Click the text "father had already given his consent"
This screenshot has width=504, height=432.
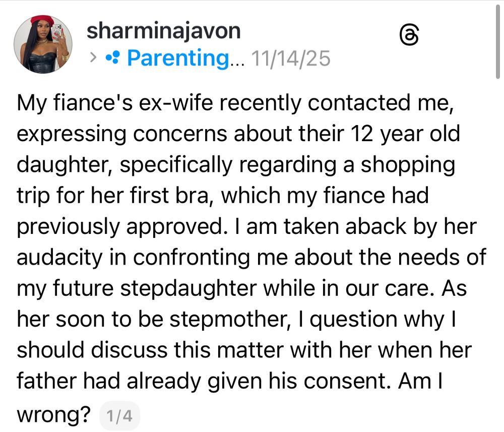(203, 381)
